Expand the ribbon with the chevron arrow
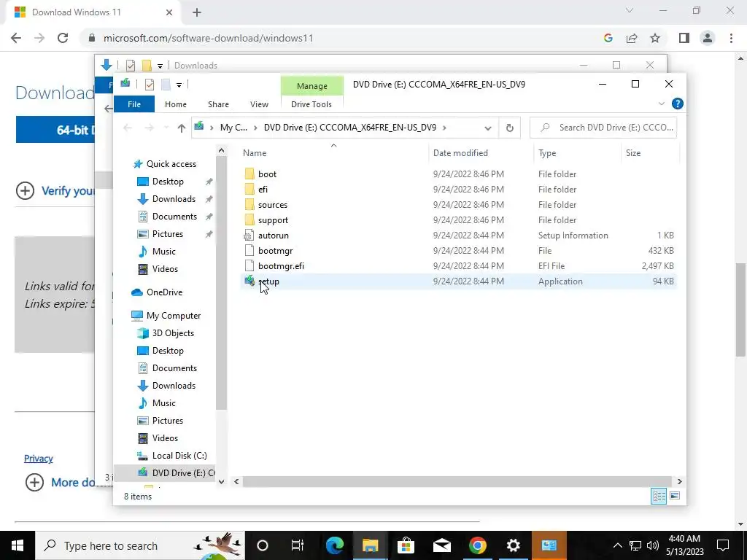 click(x=661, y=104)
